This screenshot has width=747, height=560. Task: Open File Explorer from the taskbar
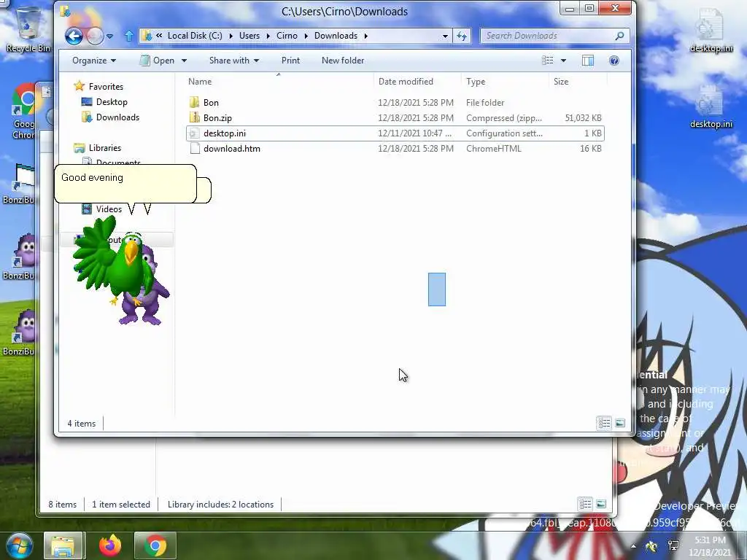(63, 545)
